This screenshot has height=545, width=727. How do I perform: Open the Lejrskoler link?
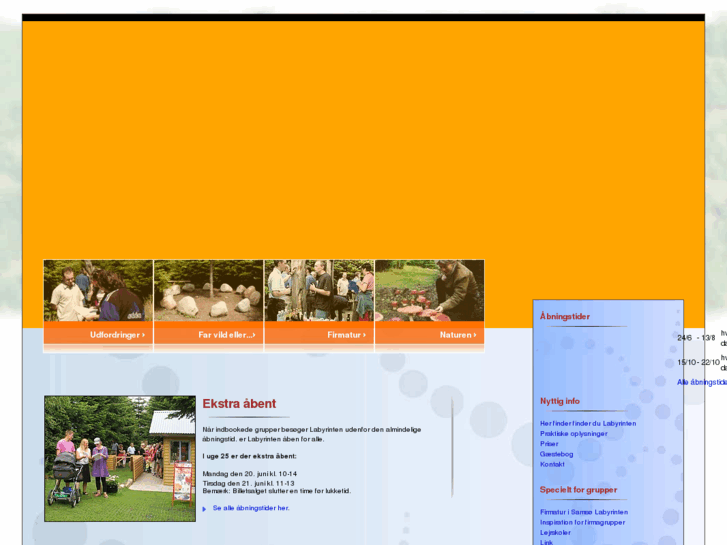[x=555, y=532]
